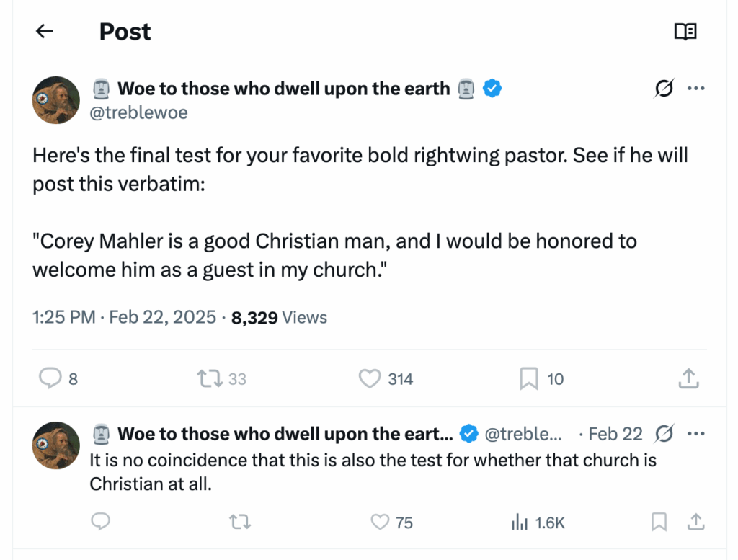
Task: Open the more options menu on main post
Action: (696, 88)
